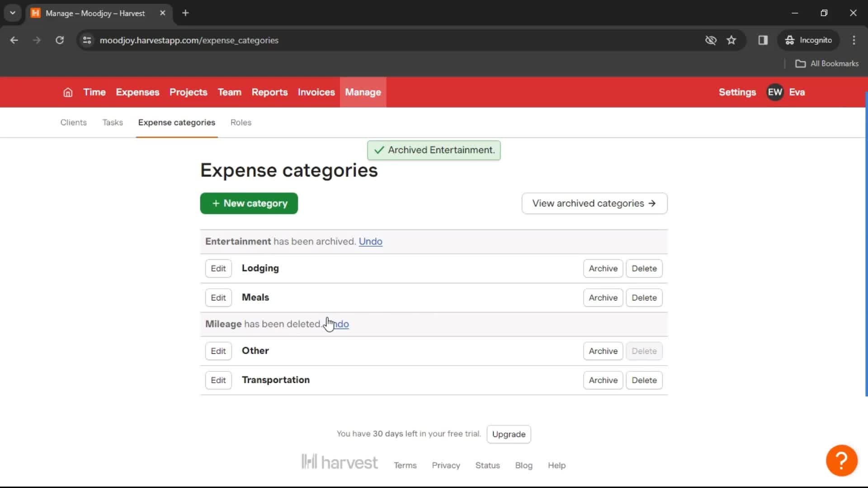Viewport: 868px width, 488px height.
Task: Click the Upgrade button
Action: pyautogui.click(x=509, y=434)
